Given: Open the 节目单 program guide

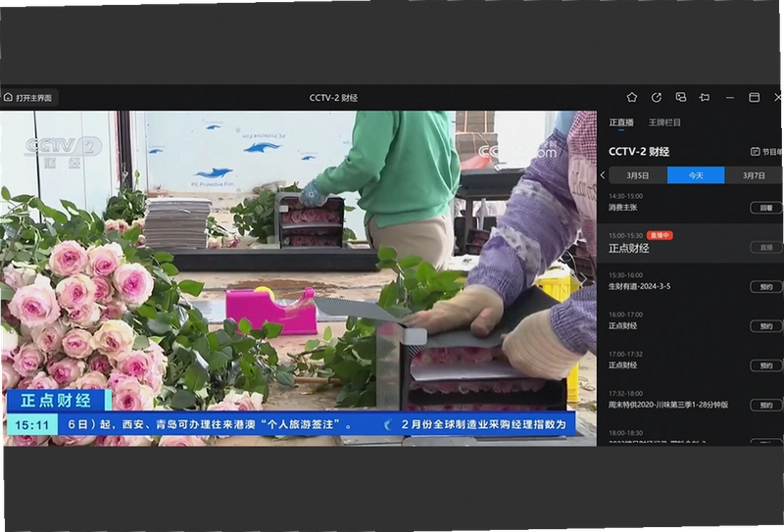Looking at the screenshot, I should tap(766, 152).
